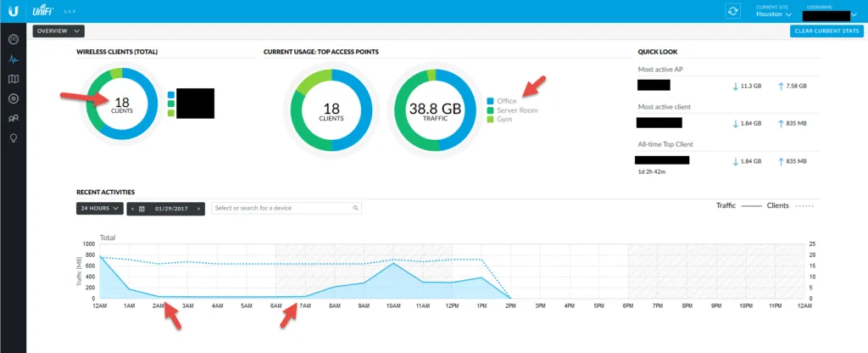The width and height of the screenshot is (868, 353).
Task: Open the Insights lightbulb icon in sidebar
Action: click(13, 137)
